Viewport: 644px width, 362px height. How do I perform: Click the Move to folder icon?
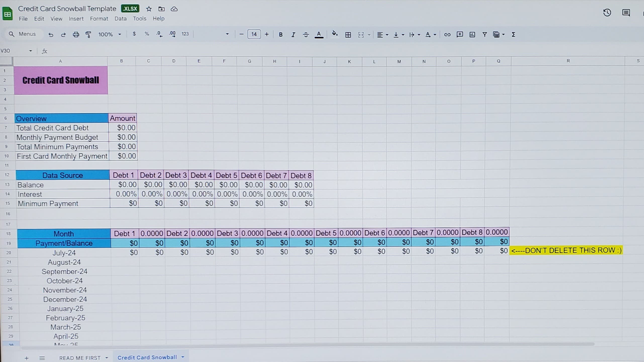pos(161,9)
